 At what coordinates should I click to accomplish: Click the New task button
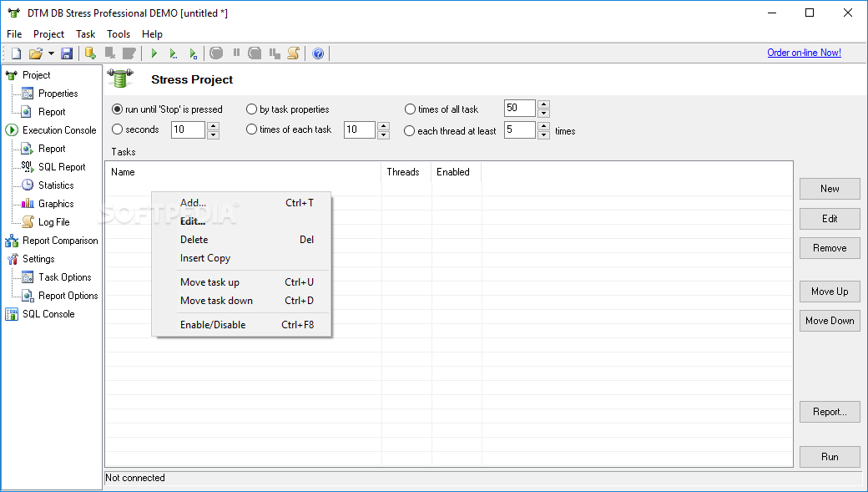point(830,189)
